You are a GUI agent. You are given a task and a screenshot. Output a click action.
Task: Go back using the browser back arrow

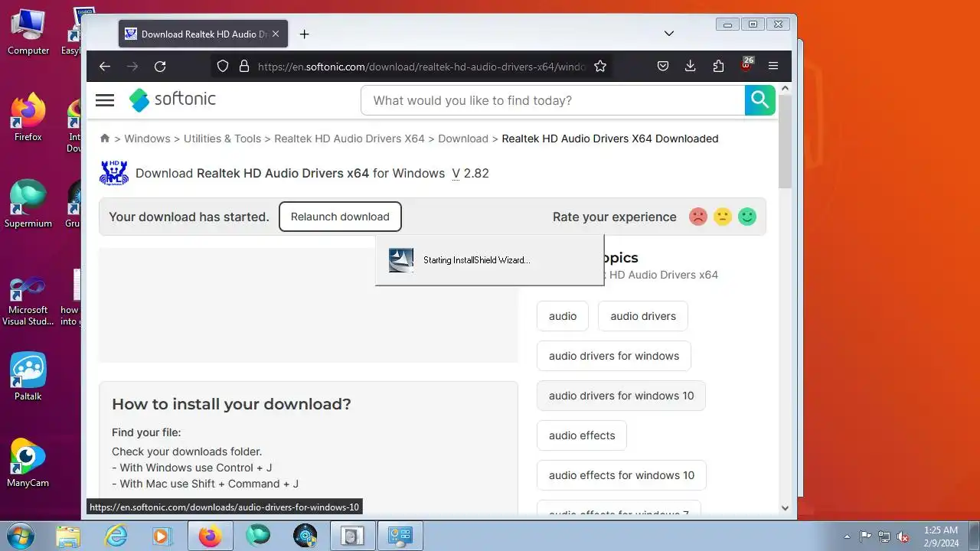point(105,67)
